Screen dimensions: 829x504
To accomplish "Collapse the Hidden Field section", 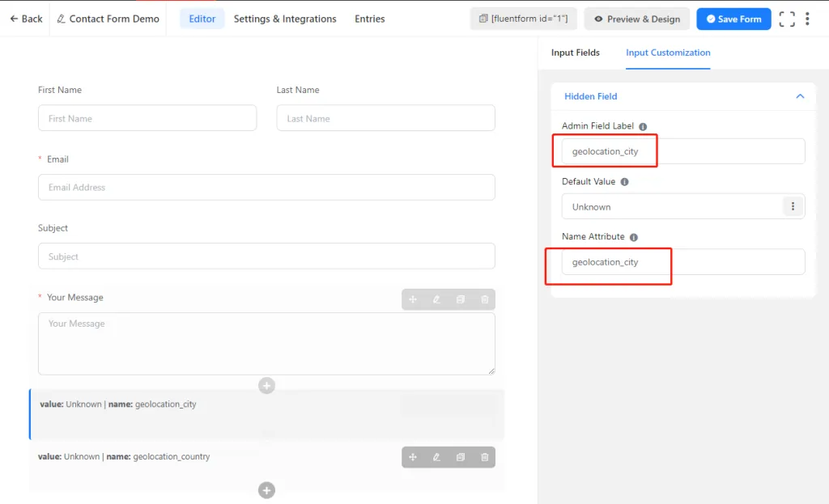I will coord(800,96).
